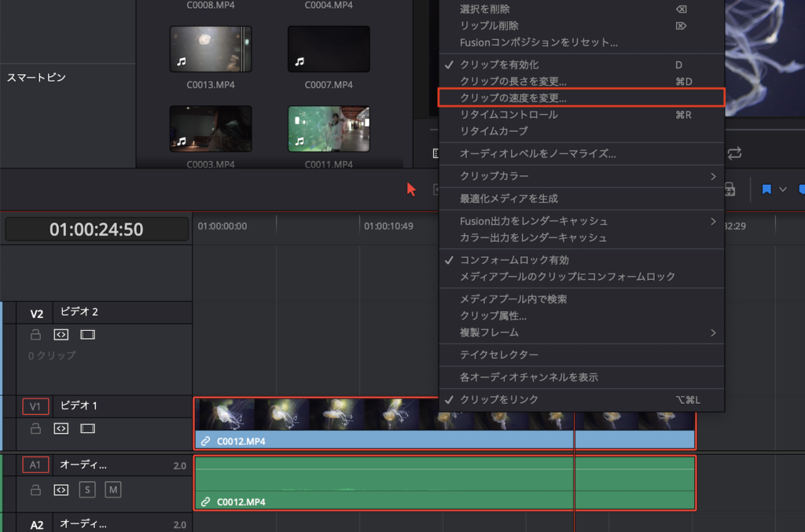Expand Fusion出力をレンダーキャッシュ submenu
The width and height of the screenshot is (805, 532).
581,221
